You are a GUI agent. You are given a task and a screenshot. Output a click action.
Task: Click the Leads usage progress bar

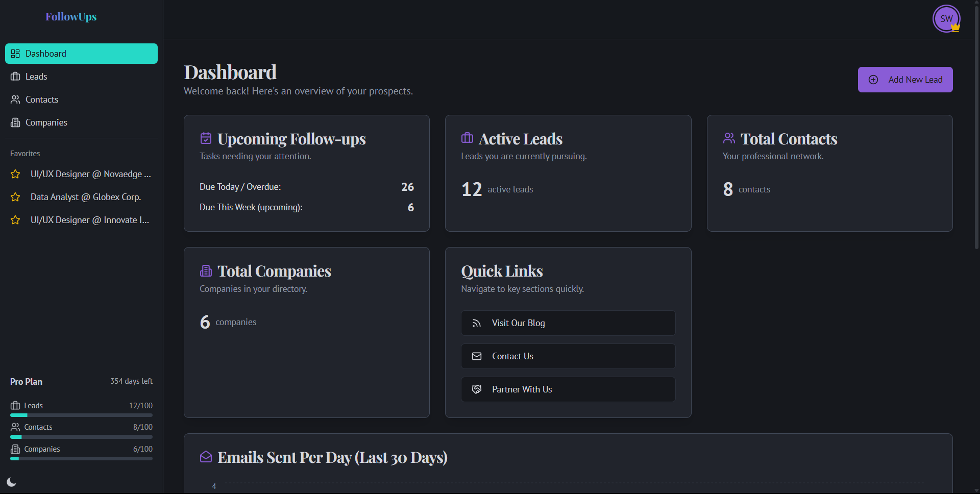pyautogui.click(x=81, y=415)
